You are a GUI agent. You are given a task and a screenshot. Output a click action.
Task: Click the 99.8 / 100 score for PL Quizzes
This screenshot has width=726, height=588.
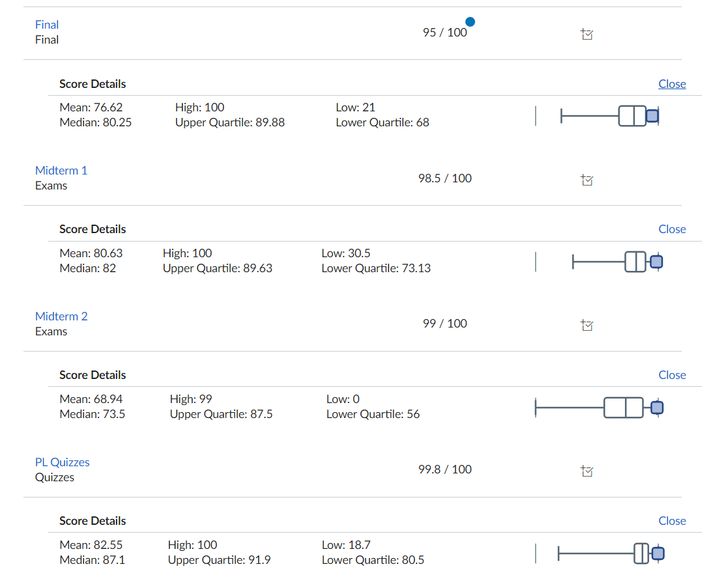(x=444, y=469)
